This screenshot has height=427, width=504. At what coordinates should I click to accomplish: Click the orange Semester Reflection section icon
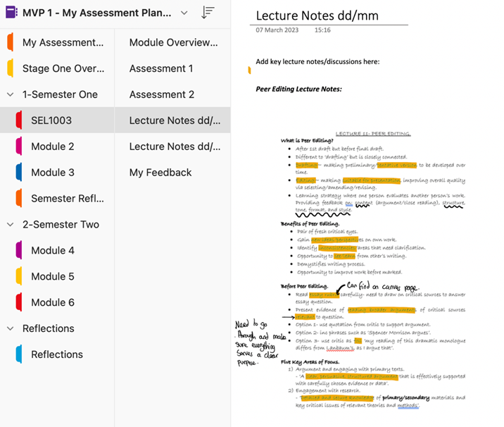(x=18, y=199)
